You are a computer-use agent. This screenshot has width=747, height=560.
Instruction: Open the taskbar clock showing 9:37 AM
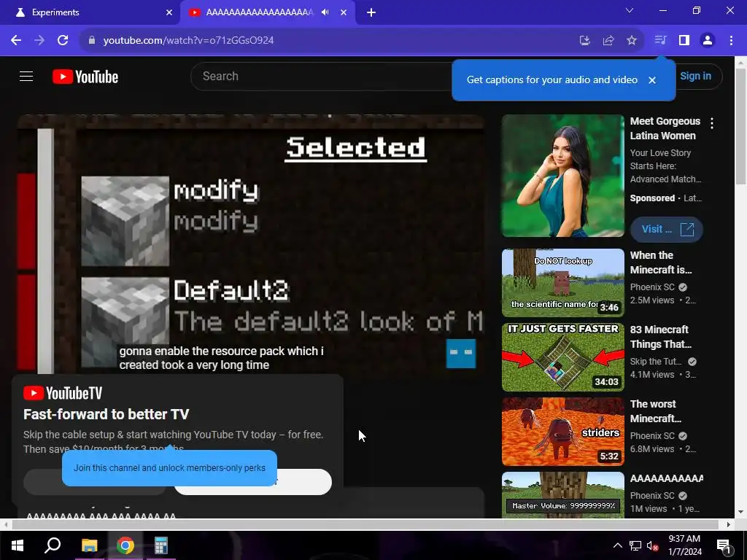pos(684,545)
